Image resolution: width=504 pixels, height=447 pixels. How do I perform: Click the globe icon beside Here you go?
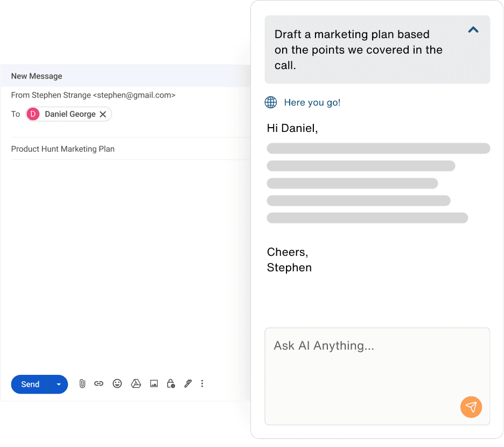[x=271, y=102]
